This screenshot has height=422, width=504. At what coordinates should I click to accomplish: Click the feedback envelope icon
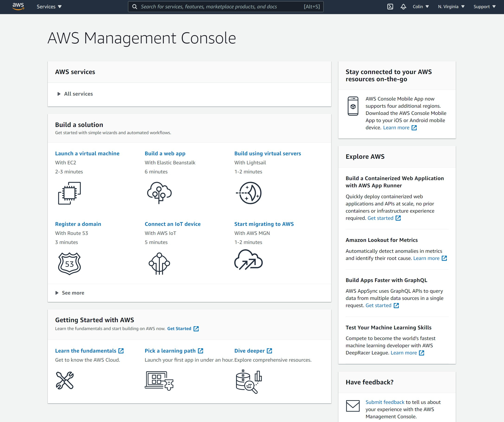click(x=353, y=406)
